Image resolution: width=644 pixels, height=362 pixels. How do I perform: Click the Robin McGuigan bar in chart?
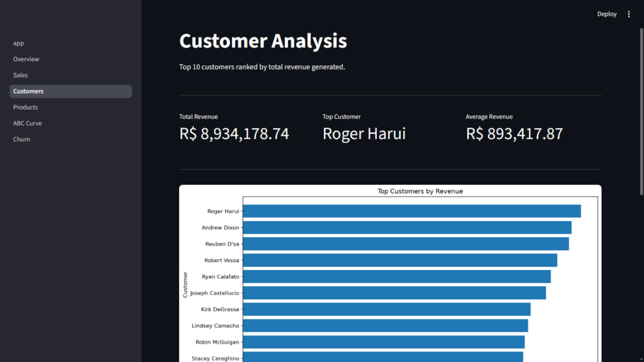tap(384, 342)
